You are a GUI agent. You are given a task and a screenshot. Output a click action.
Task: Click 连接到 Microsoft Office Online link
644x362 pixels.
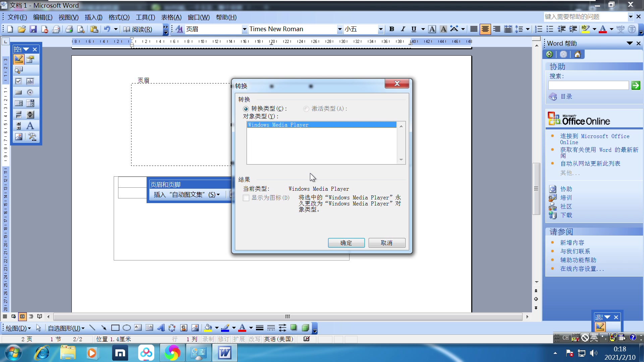point(594,139)
